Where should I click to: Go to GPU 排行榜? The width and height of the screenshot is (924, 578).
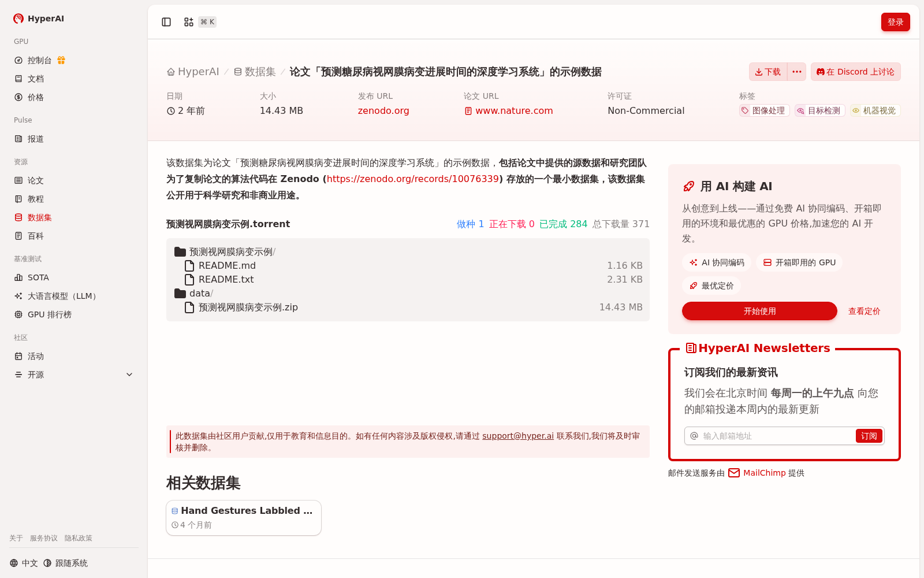point(74,314)
